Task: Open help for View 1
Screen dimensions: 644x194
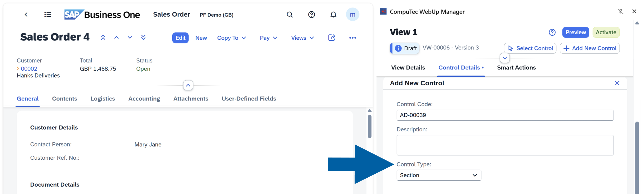Action: pos(552,32)
